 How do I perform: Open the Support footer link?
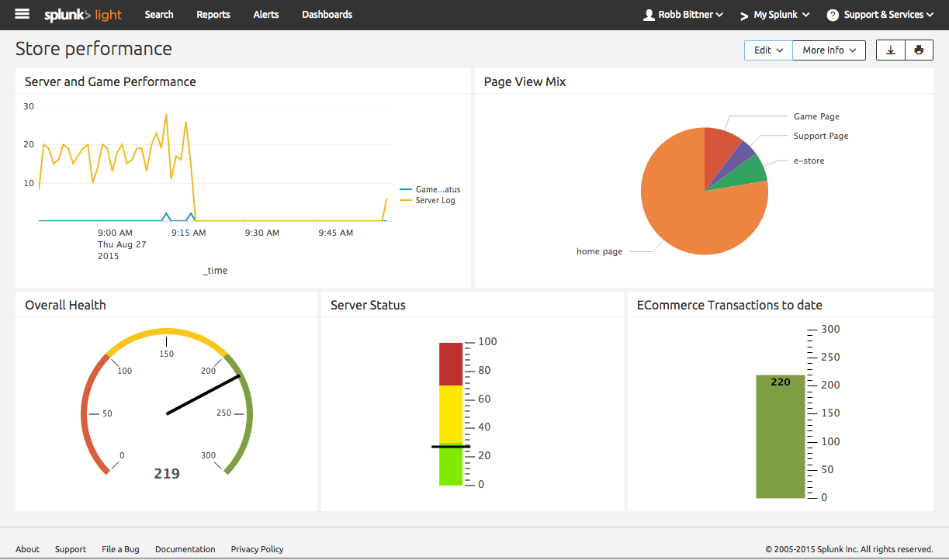point(71,549)
